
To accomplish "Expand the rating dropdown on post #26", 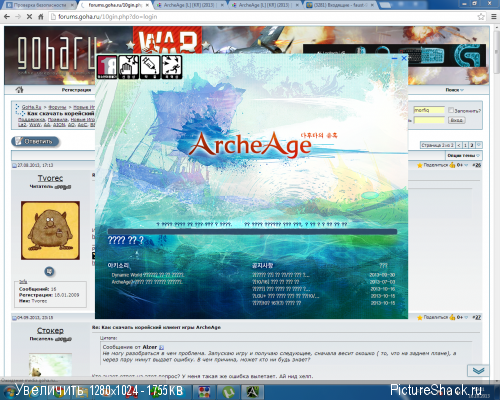I will point(466,165).
